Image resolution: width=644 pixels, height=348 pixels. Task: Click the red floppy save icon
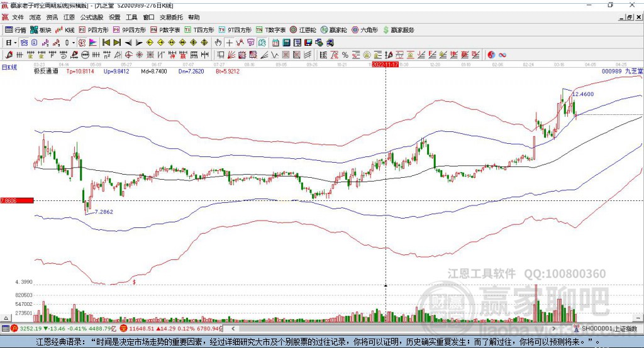tap(308, 43)
